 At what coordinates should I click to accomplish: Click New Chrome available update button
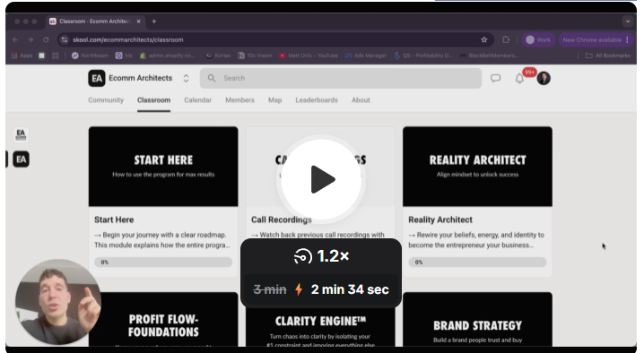click(592, 39)
